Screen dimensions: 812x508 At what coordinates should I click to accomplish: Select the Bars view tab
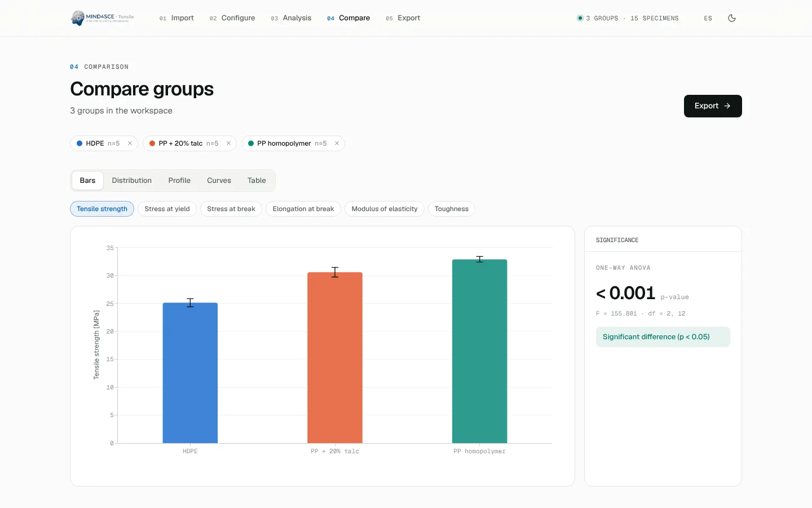click(87, 181)
